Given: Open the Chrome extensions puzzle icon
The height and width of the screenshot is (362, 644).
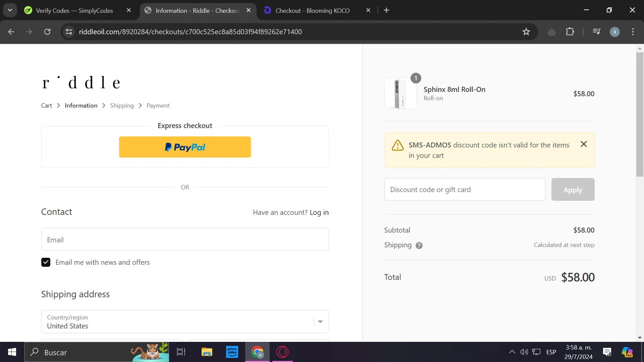Looking at the screenshot, I should (570, 32).
